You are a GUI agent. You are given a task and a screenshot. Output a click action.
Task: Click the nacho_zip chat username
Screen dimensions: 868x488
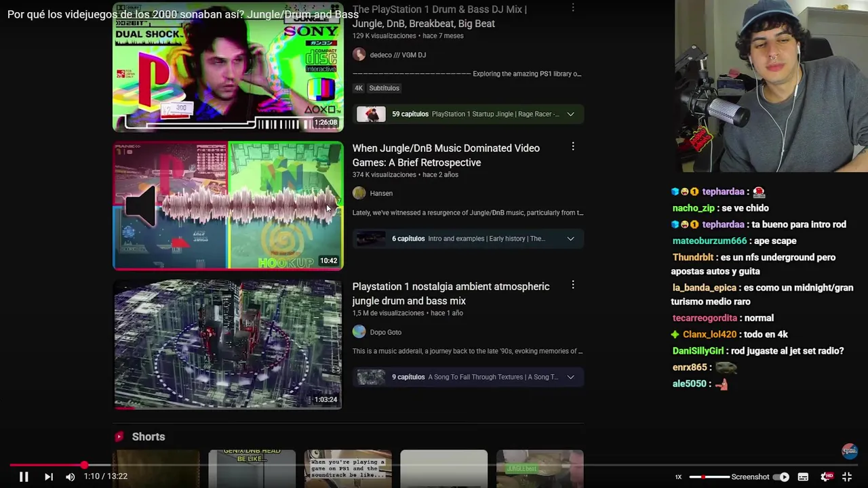pos(693,208)
